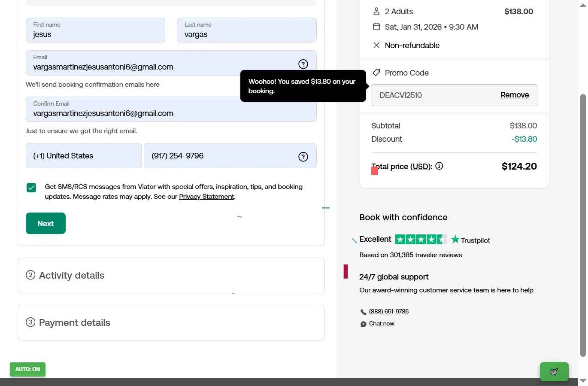Remove the applied promo code
588x386 pixels.
pos(514,95)
